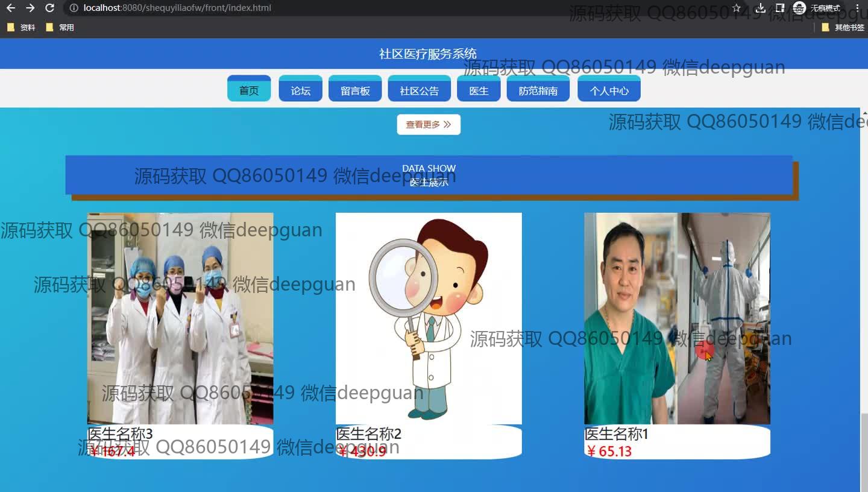Open the 社区公告 announcements tab
Screen dimensions: 868x492
(x=420, y=90)
